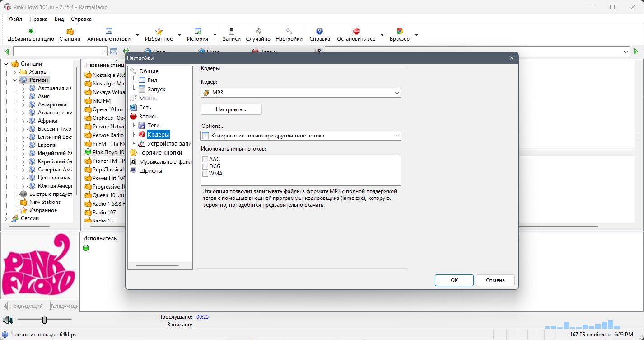Exclude the OGG stream type
The width and height of the screenshot is (644, 340).
coord(205,166)
